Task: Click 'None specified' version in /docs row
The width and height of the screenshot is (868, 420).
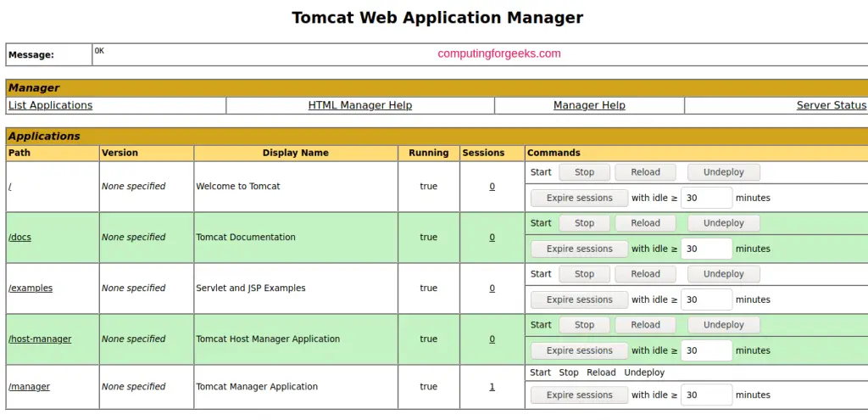Action: (x=133, y=237)
